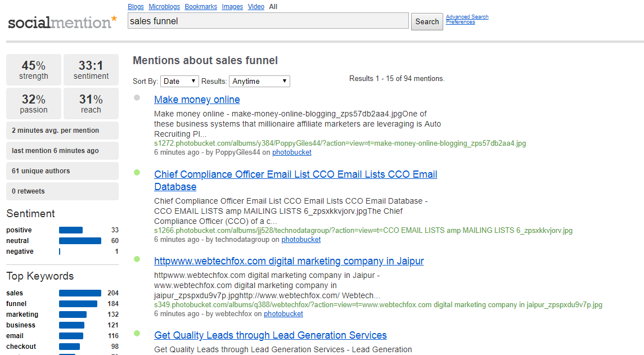Click the green dot next to the webtechfox result
Viewport: 644px width, 355px height.
(137, 260)
